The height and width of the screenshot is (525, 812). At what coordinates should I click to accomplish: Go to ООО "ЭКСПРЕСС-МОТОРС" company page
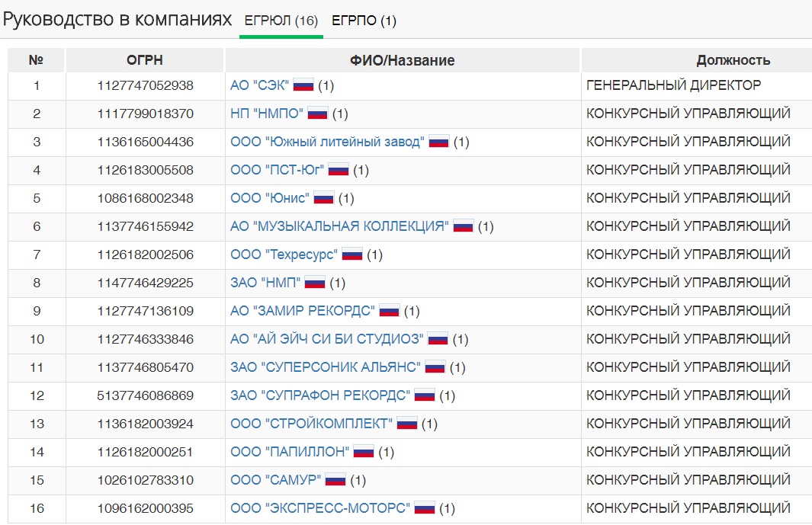(x=320, y=508)
